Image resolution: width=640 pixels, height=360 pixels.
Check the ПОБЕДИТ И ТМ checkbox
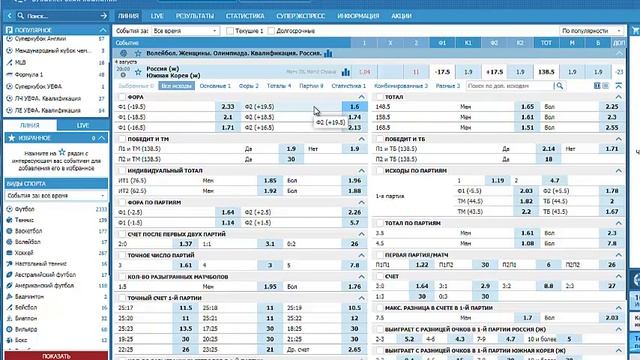coord(122,139)
